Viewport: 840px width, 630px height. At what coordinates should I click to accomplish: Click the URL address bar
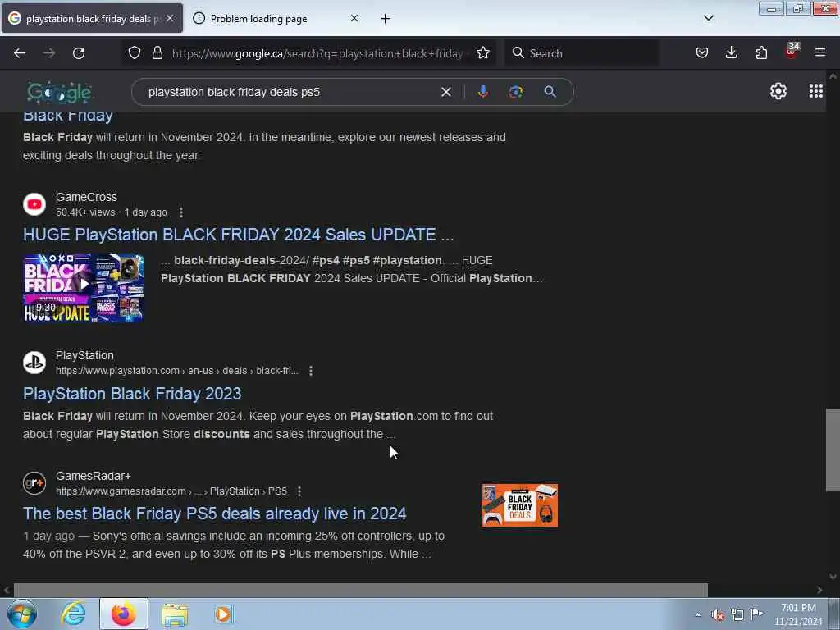pos(319,53)
